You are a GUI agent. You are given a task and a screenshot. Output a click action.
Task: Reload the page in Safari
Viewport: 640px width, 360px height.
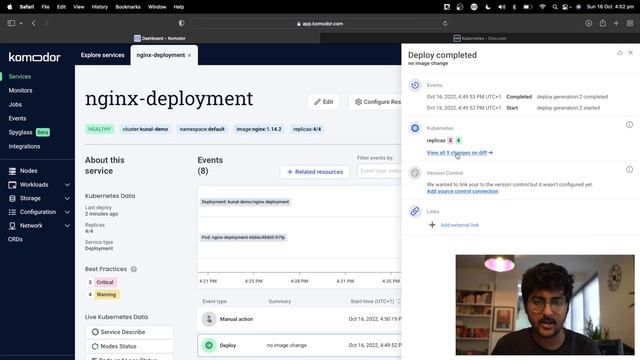pyautogui.click(x=445, y=24)
